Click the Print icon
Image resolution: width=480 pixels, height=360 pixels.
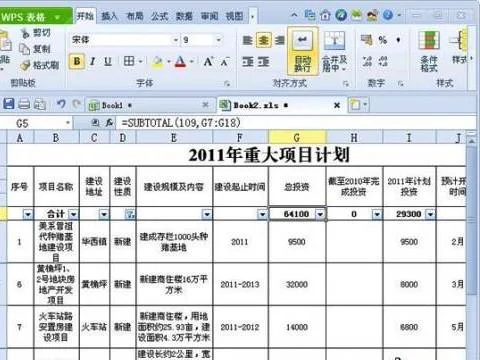click(x=24, y=105)
